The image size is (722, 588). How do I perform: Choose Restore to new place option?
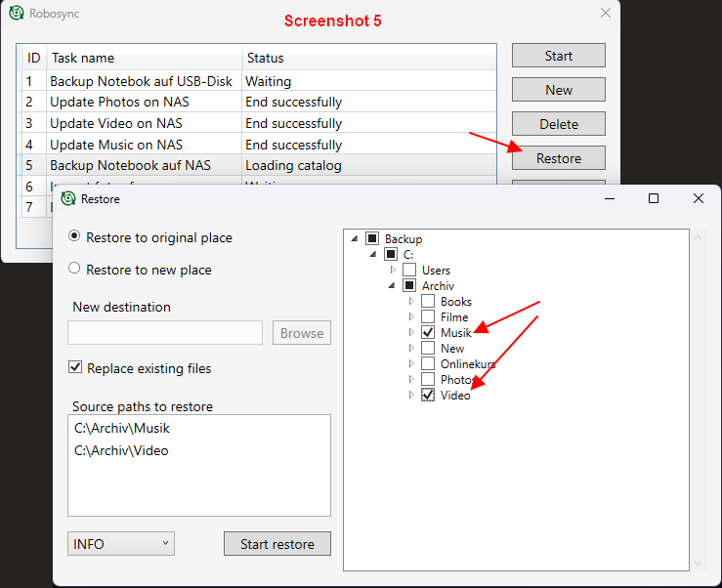(x=74, y=270)
